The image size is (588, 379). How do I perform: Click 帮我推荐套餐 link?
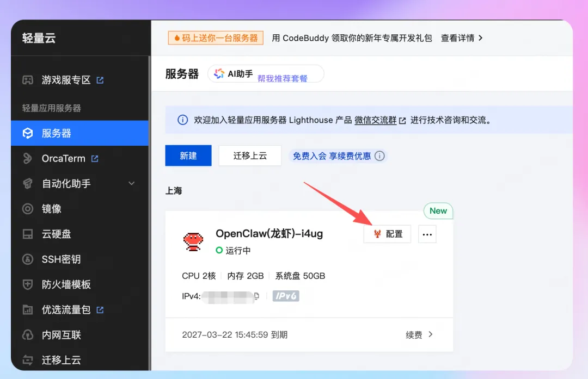[x=283, y=78]
